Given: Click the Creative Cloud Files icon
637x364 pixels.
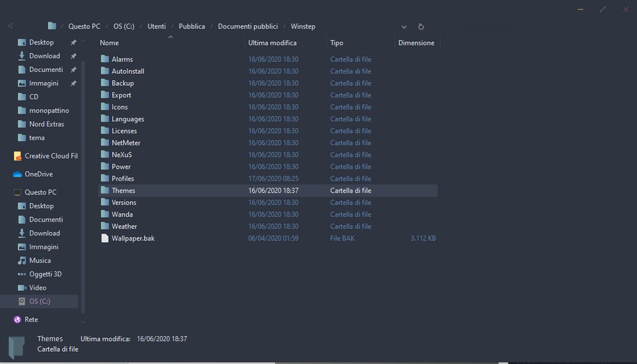Looking at the screenshot, I should point(17,156).
